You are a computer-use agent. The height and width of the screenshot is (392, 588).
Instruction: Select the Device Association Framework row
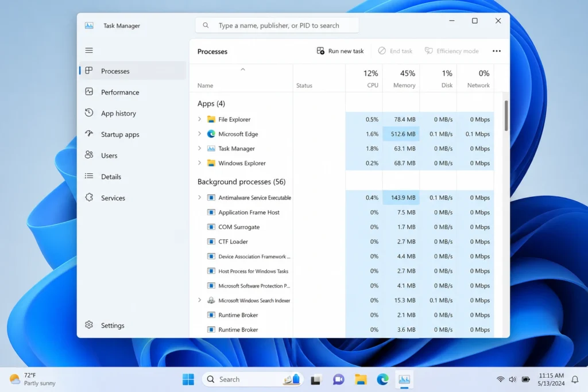pos(342,257)
